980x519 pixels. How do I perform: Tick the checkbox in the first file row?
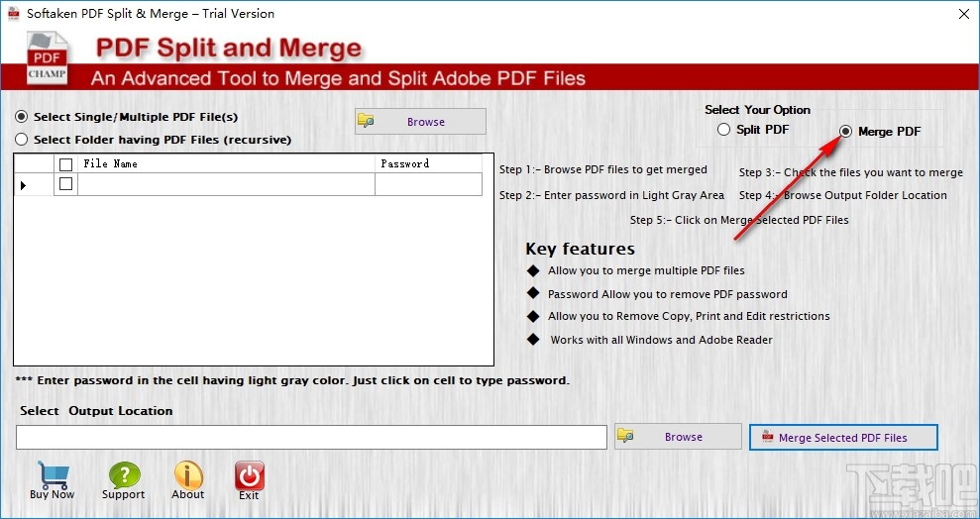coord(65,183)
